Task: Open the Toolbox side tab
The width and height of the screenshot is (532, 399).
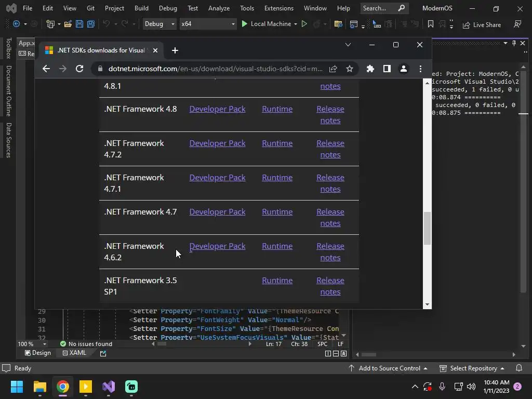Action: 8,48
